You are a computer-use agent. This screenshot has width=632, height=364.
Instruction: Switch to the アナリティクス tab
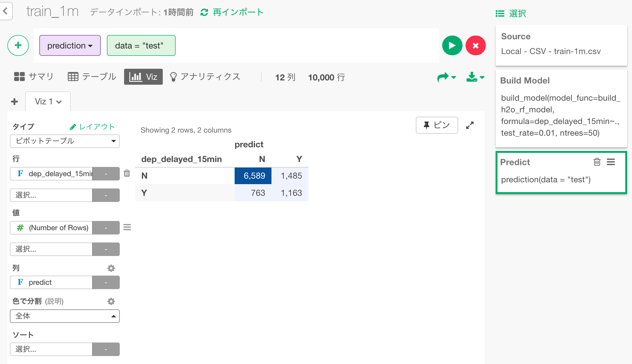[x=205, y=77]
